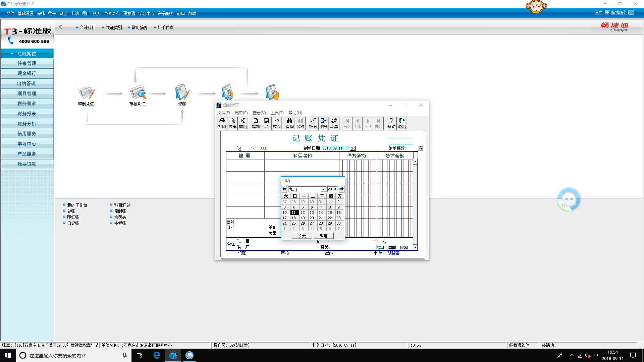Open the 余额表 report link
Image resolution: width=644 pixels, height=362 pixels.
click(120, 217)
